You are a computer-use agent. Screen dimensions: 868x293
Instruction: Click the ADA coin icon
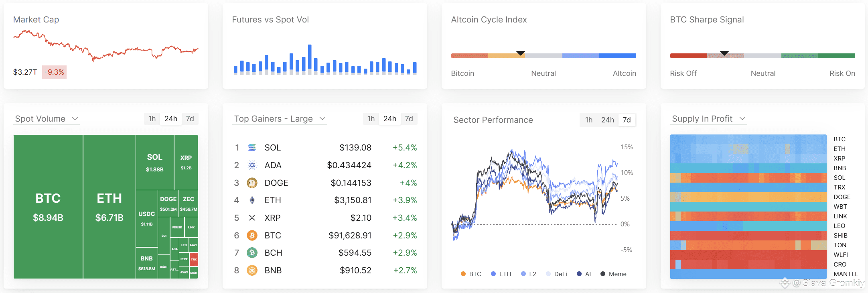[252, 165]
